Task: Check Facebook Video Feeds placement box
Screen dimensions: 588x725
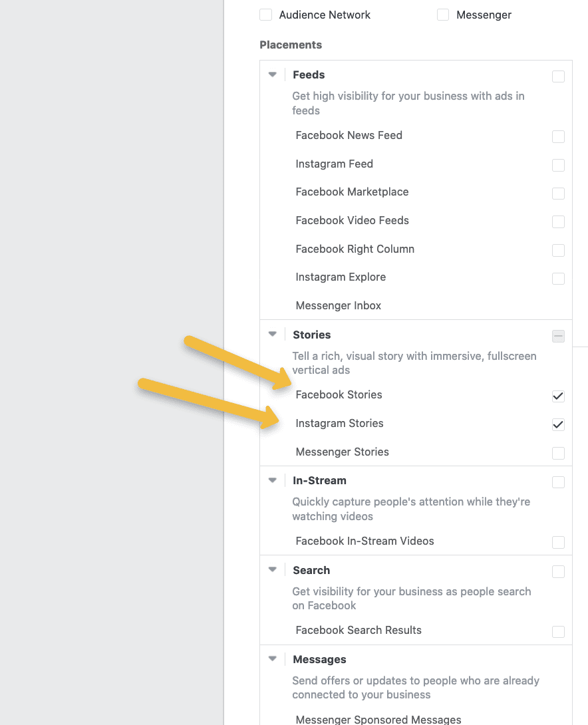Action: (x=558, y=221)
